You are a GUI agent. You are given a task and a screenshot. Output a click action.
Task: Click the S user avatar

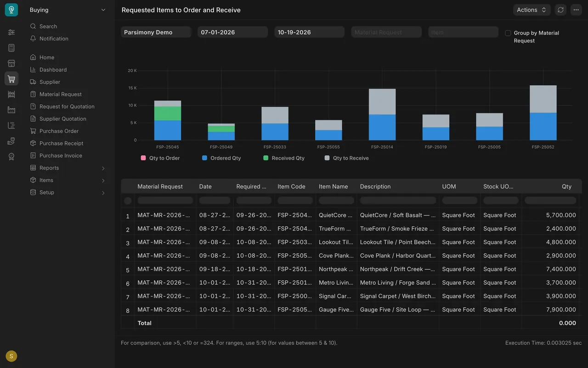(11, 356)
